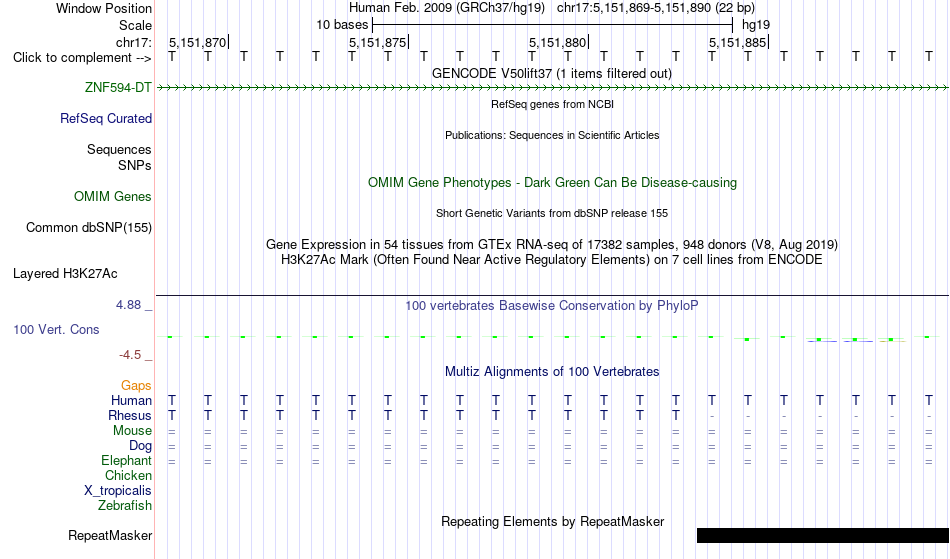This screenshot has height=559, width=950.
Task: Click the H3K27Ac Mark ENCODE track title
Action: pyautogui.click(x=552, y=260)
